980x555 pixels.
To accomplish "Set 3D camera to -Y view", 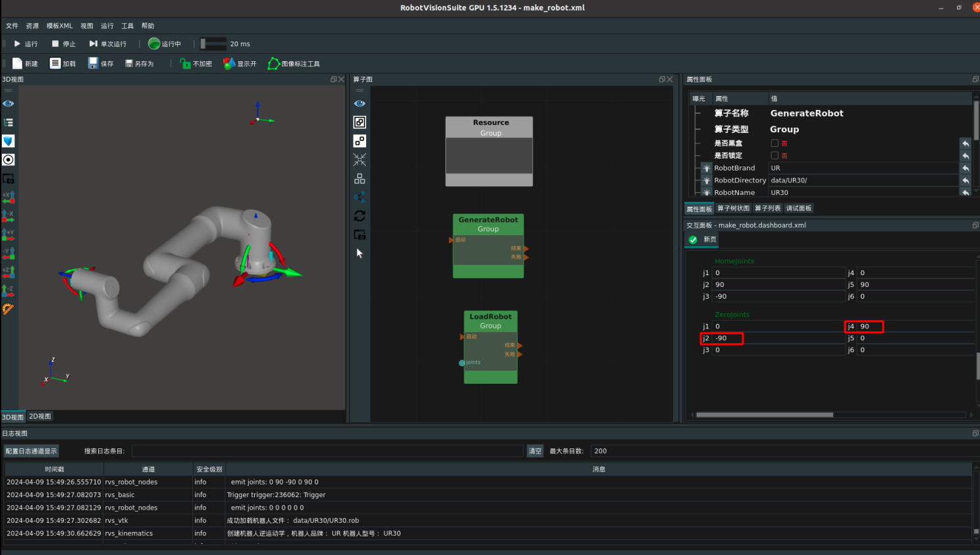I will (9, 253).
